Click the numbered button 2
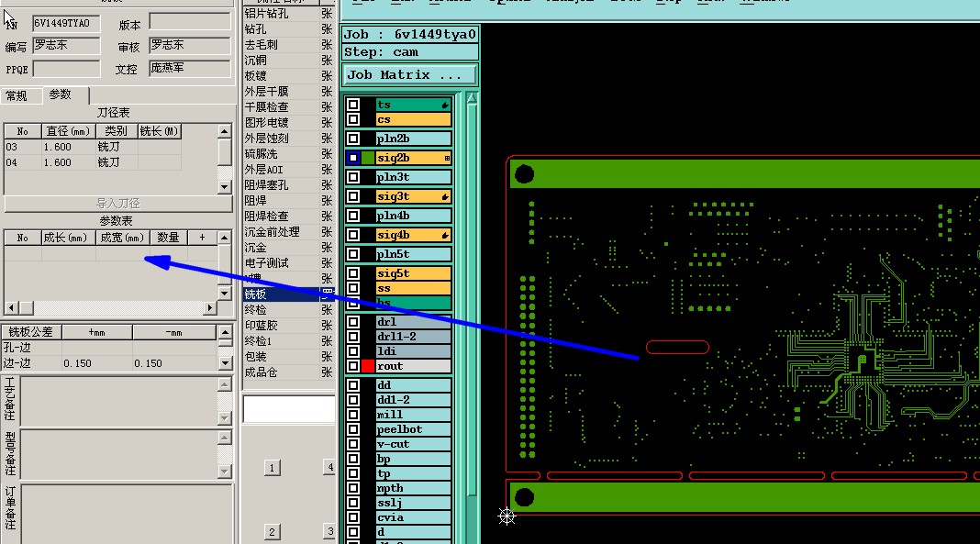980x544 pixels. pyautogui.click(x=272, y=532)
